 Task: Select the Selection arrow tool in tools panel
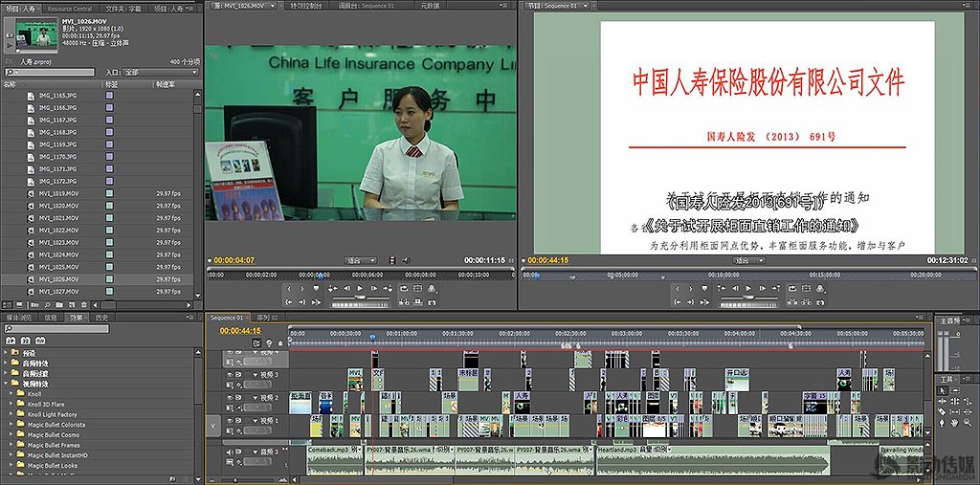(942, 390)
